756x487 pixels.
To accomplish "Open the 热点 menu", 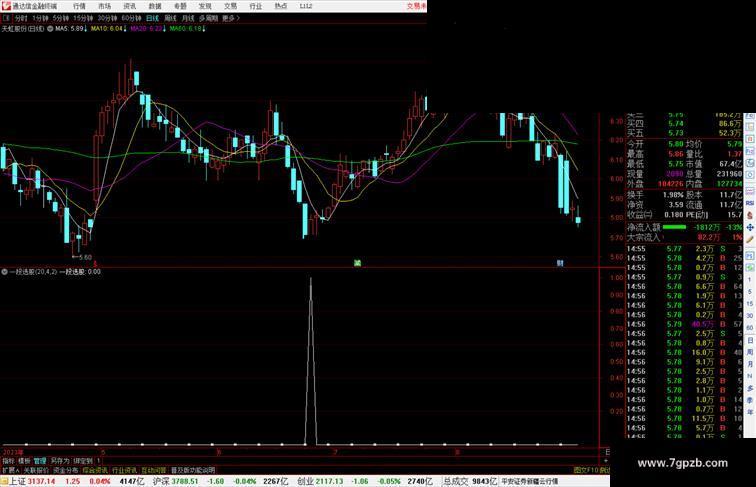I will click(x=281, y=6).
